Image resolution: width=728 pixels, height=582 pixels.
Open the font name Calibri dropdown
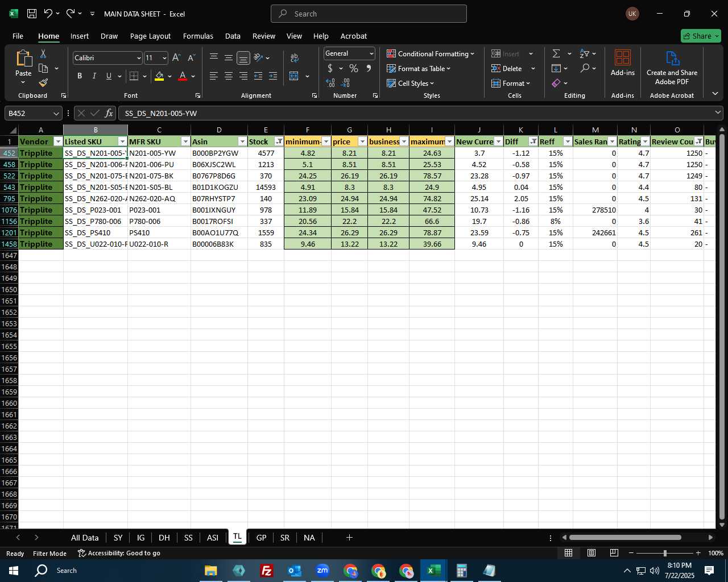point(138,58)
